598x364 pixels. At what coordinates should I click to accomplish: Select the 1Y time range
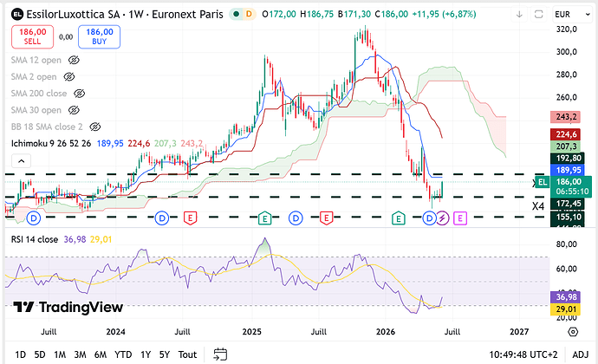pyautogui.click(x=146, y=354)
